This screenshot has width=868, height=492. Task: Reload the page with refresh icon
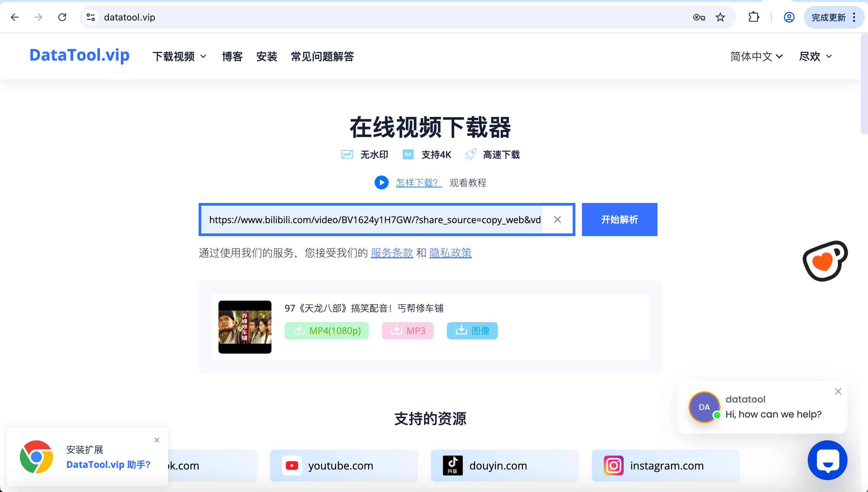coord(62,17)
